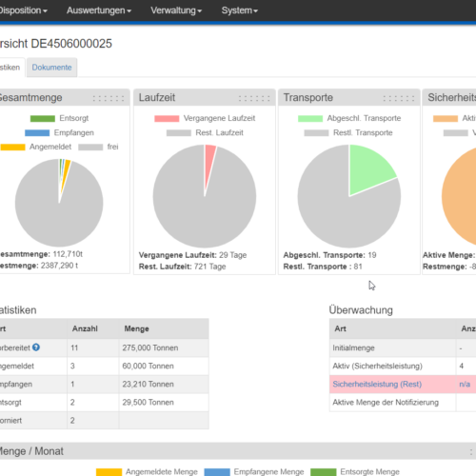The image size is (476, 476).
Task: Click the n/a link in Überwachung table
Action: coord(465,385)
